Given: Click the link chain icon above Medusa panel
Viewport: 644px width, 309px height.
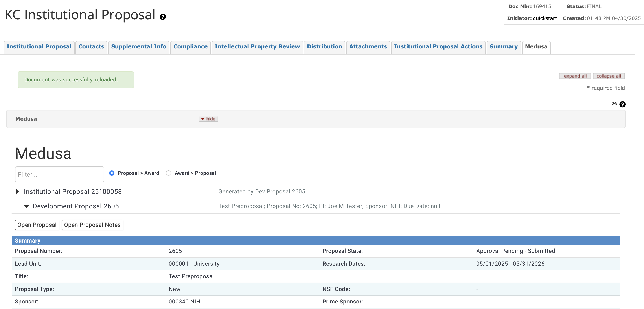Looking at the screenshot, I should coord(614,104).
